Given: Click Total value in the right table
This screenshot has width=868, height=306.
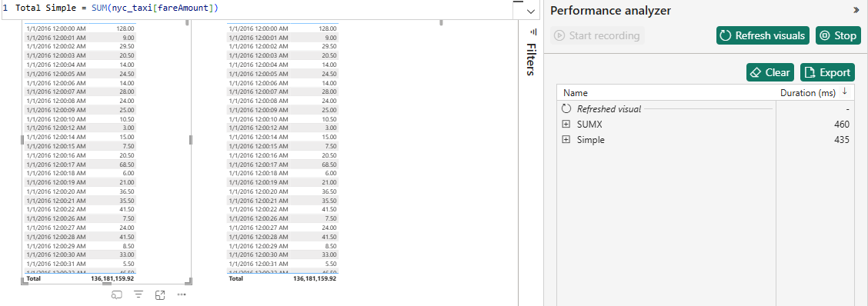Looking at the screenshot, I should (315, 279).
